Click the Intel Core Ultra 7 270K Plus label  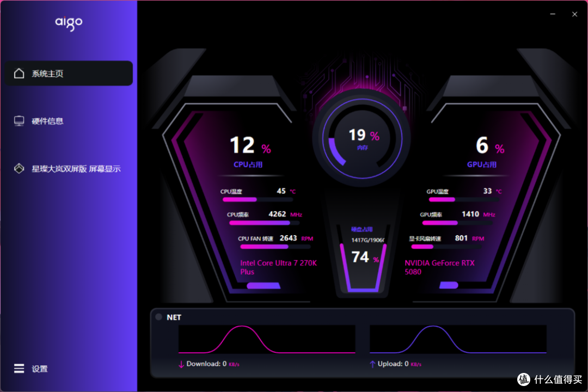tap(279, 267)
